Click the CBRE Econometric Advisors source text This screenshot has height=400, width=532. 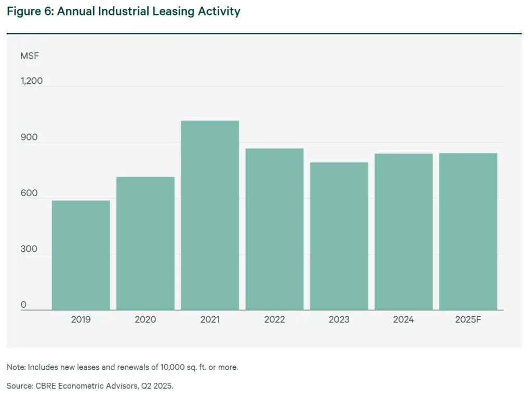pos(90,386)
